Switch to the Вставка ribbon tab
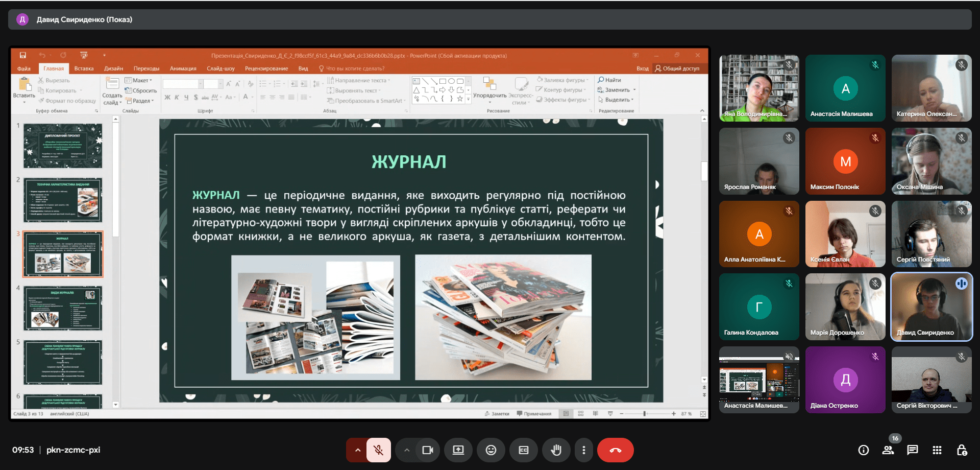Image resolution: width=980 pixels, height=470 pixels. click(84, 68)
